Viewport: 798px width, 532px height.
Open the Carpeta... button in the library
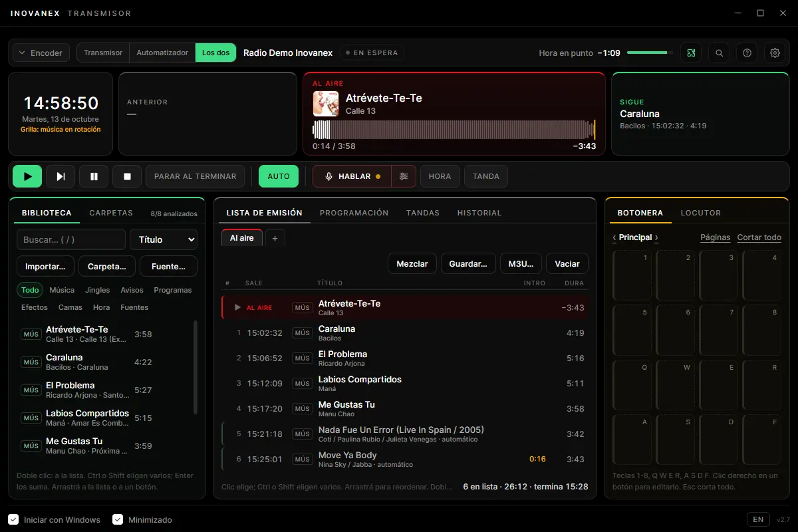click(107, 266)
